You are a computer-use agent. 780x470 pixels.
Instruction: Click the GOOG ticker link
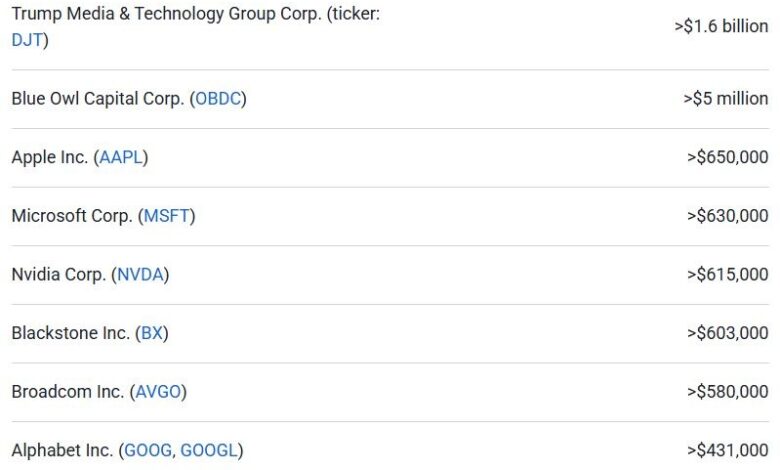click(x=147, y=451)
